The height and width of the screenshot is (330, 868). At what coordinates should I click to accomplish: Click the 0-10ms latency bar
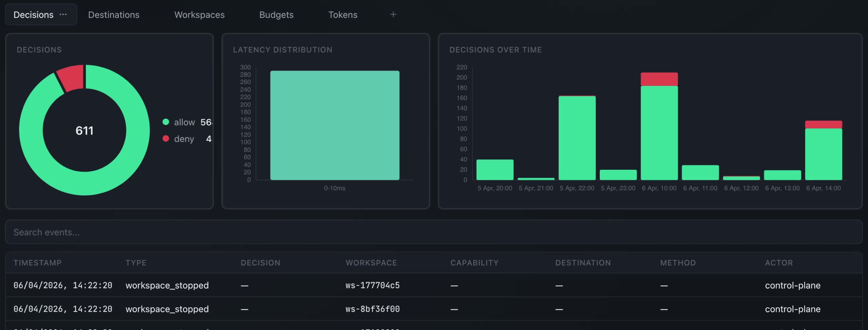335,125
